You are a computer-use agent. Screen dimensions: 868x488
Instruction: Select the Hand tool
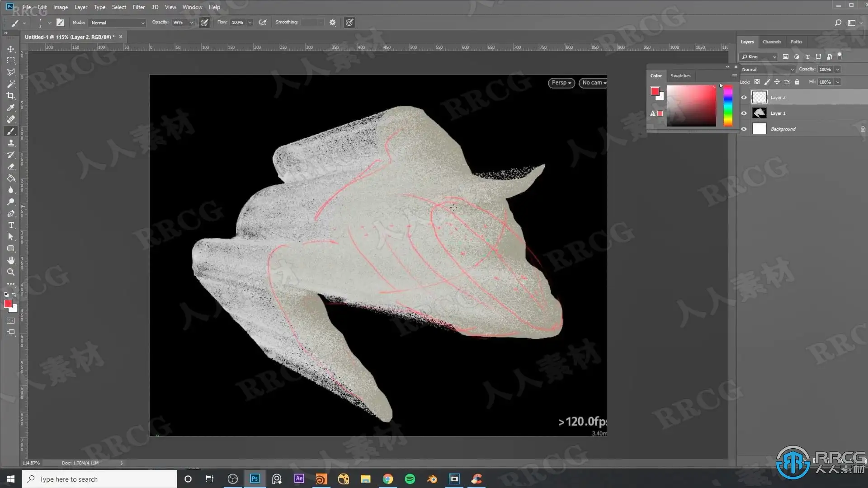[11, 260]
